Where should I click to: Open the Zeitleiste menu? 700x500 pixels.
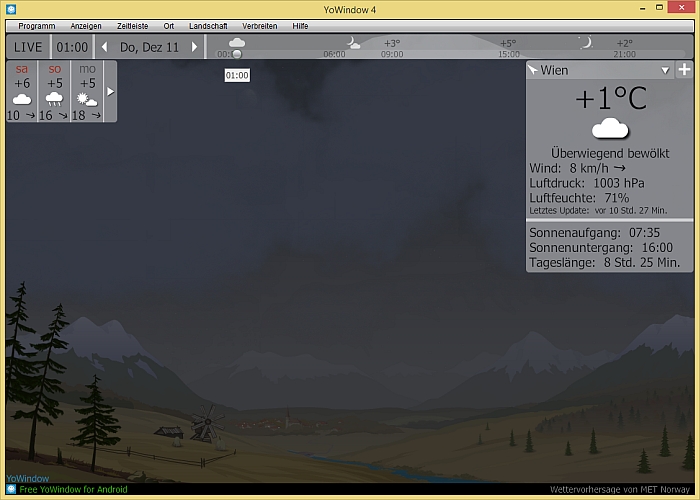tap(133, 26)
